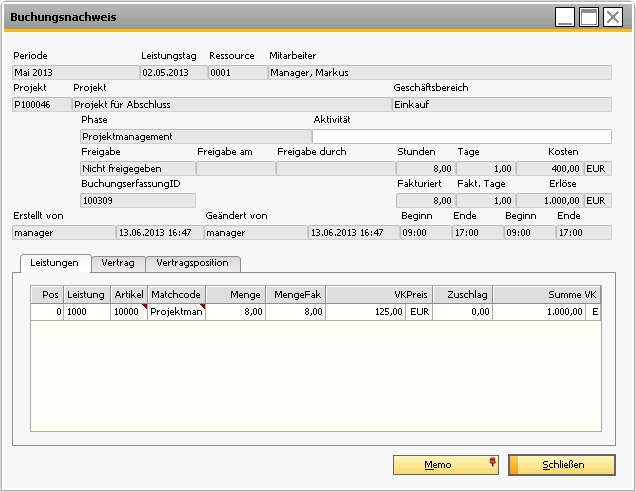Close the Buchungsnachweis window with X
The width and height of the screenshot is (636, 492).
(x=612, y=17)
